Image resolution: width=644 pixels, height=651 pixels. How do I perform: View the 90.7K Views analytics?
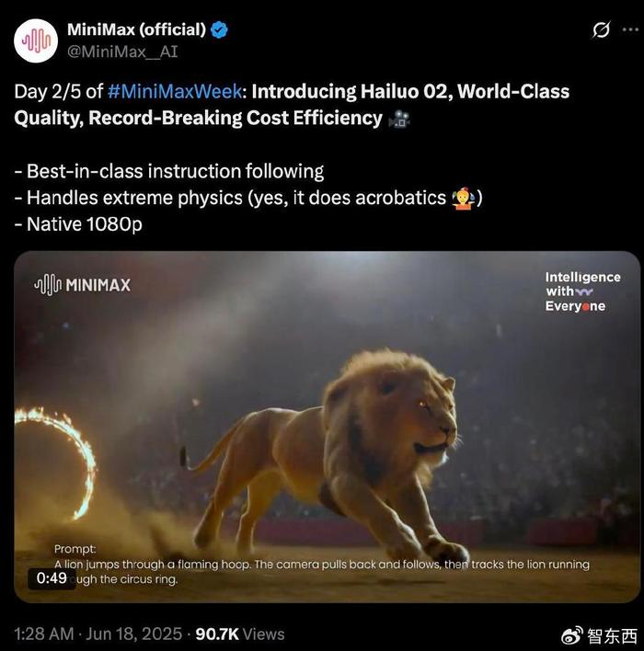(x=240, y=634)
